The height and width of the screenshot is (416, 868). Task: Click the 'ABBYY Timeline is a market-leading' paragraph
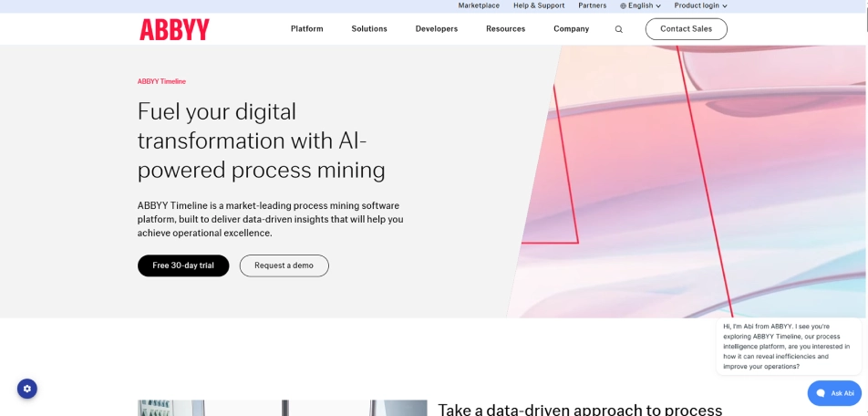pos(270,219)
